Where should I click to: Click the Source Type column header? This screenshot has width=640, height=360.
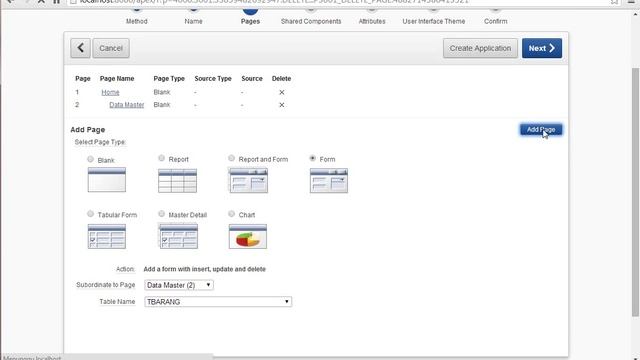pyautogui.click(x=213, y=78)
